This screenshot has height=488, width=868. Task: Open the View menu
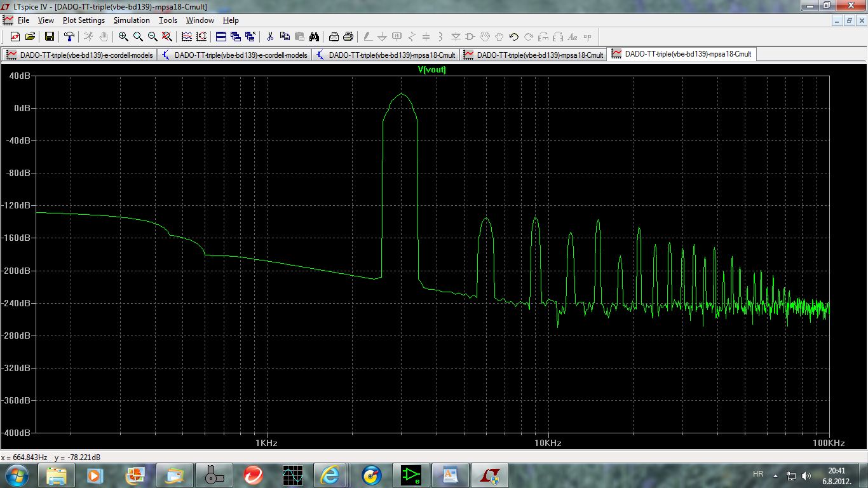46,20
